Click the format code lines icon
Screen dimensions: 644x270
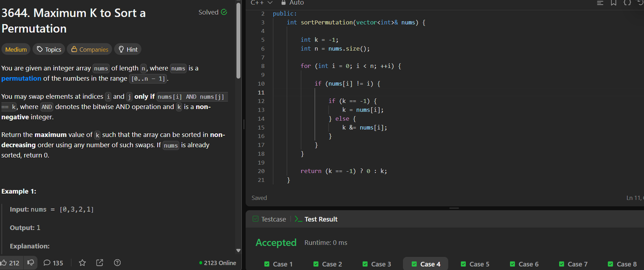pos(599,3)
